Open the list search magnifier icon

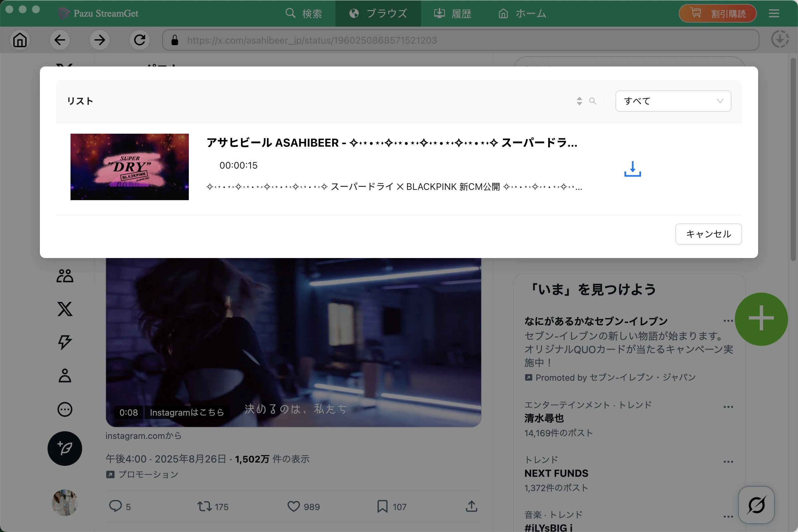593,101
